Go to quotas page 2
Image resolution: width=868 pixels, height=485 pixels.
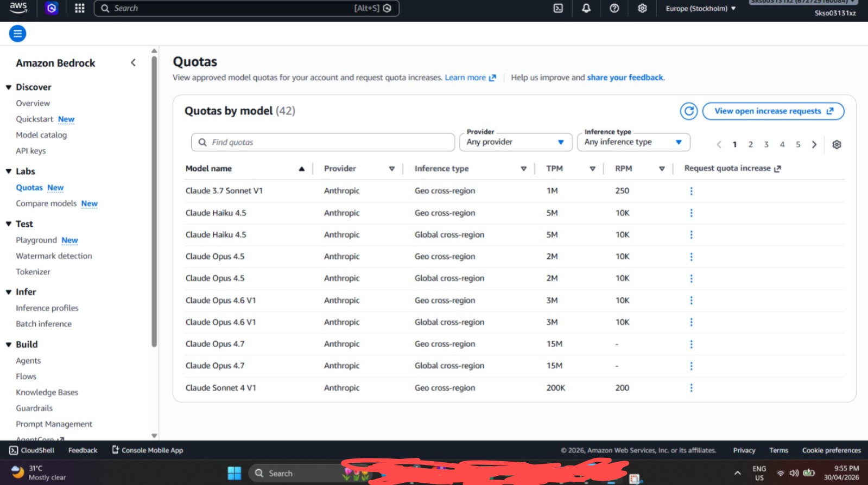(750, 144)
